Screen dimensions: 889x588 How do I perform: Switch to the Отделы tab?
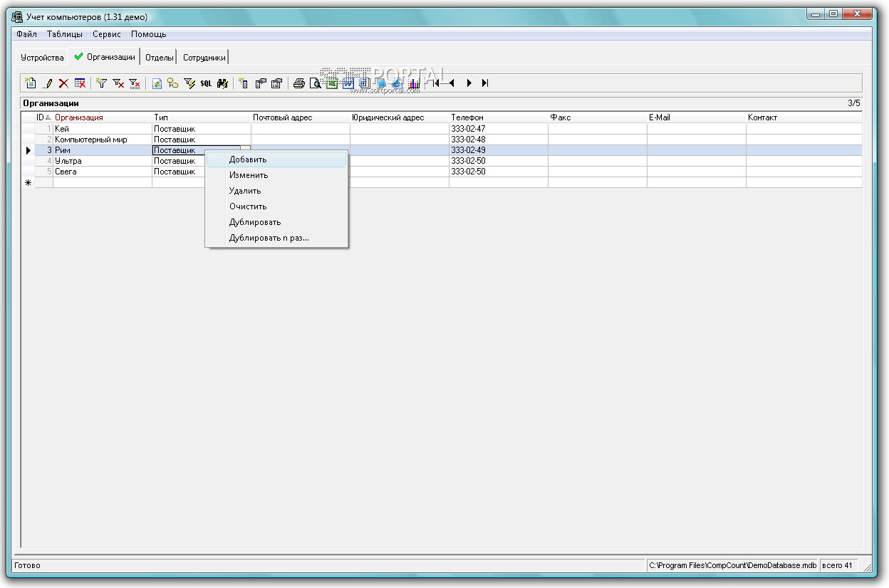coord(160,58)
